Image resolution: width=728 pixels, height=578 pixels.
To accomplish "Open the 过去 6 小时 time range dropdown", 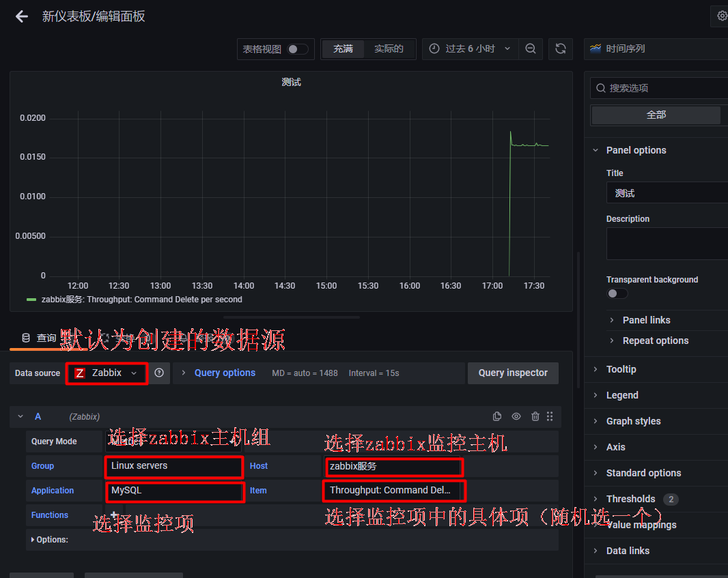I will (x=471, y=48).
